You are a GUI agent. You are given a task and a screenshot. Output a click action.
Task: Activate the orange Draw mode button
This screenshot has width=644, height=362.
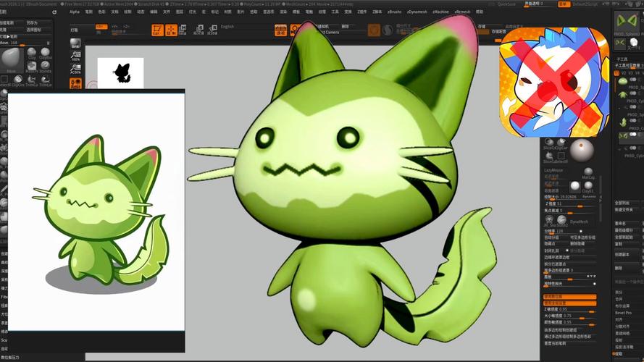[171, 30]
